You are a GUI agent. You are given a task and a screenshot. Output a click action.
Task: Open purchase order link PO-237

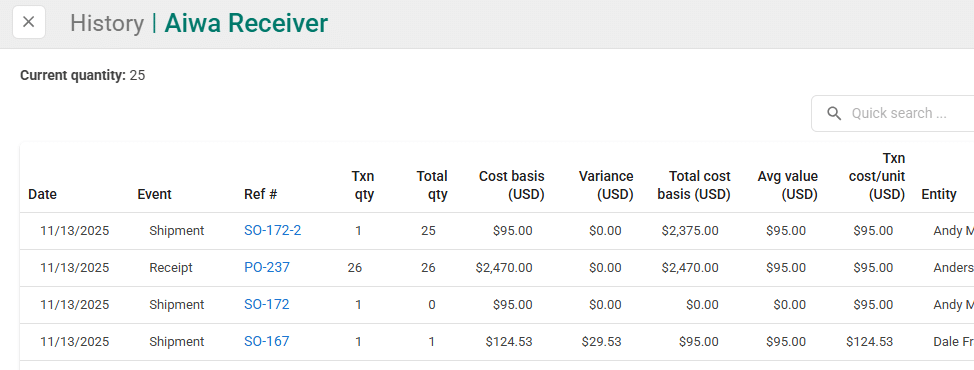[x=266, y=268]
